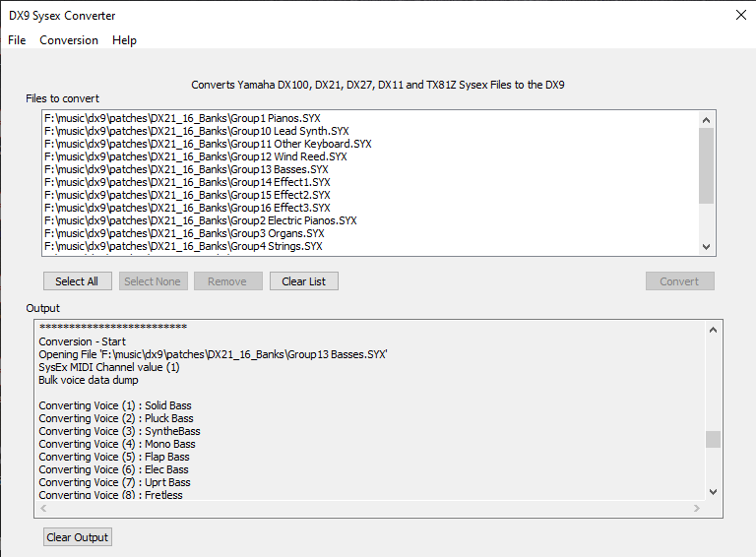The height and width of the screenshot is (557, 756).
Task: Select the Group10 Lead Synth.SYX entry
Action: [197, 131]
